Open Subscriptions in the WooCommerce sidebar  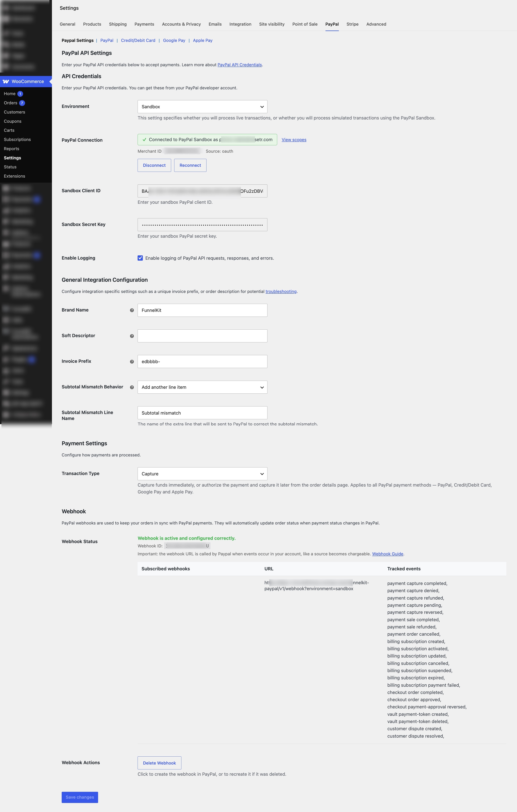pos(17,139)
